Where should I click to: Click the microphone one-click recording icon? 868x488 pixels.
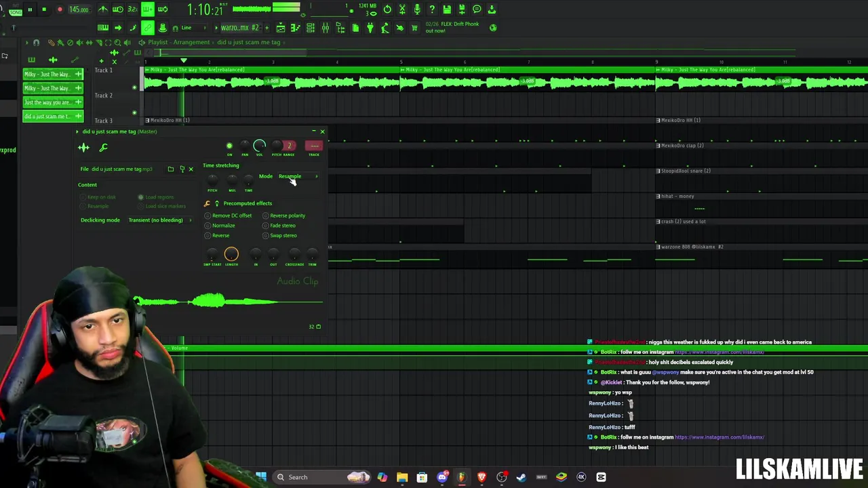click(x=417, y=9)
